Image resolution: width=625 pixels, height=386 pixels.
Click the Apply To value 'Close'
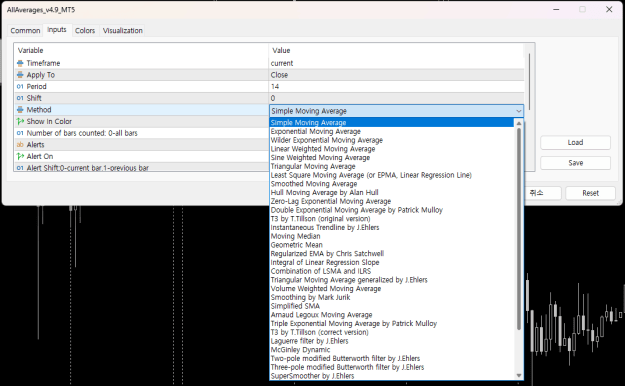pyautogui.click(x=279, y=75)
